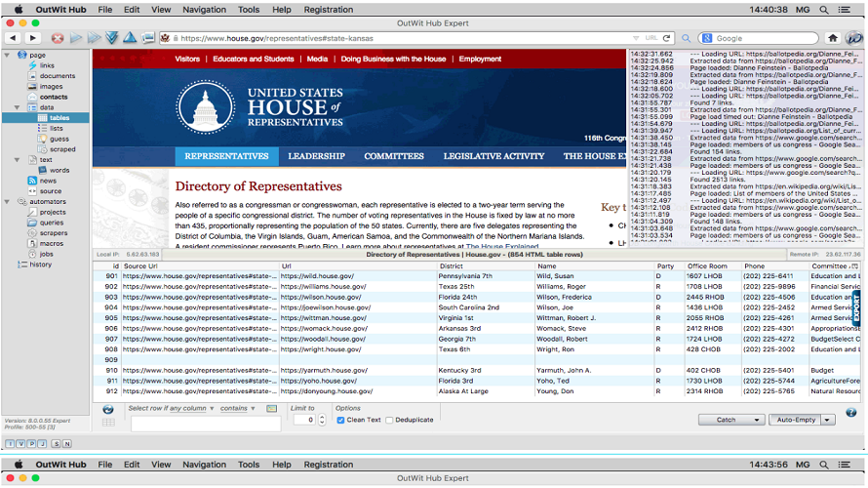This screenshot has width=868, height=488.
Task: Toggle the 'P' button in bottom bar
Action: (31, 444)
